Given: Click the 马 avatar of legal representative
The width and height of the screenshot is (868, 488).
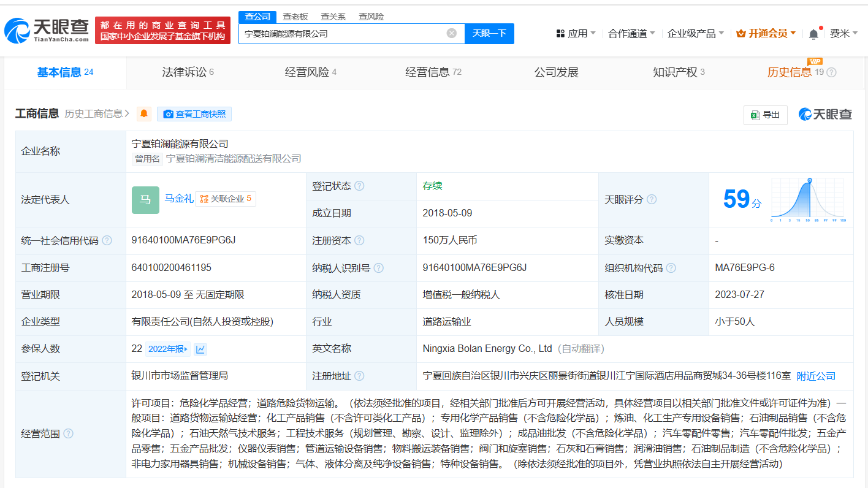Looking at the screenshot, I should pyautogui.click(x=145, y=200).
